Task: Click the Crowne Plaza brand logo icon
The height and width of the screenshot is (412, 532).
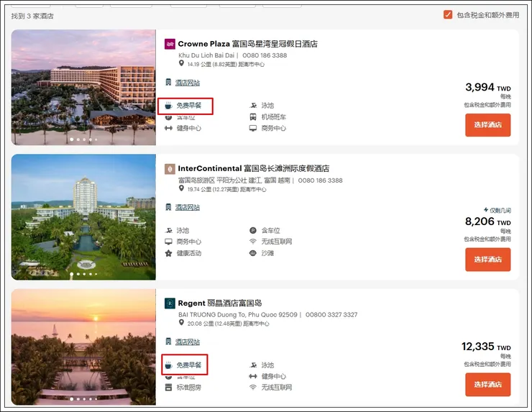Action: tap(170, 44)
